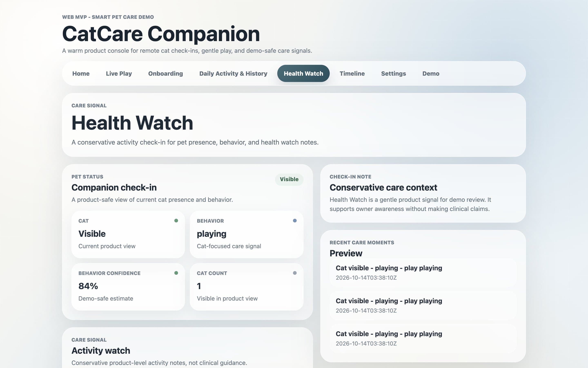Go to the Onboarding tab
Viewport: 588px width, 368px height.
click(x=165, y=74)
